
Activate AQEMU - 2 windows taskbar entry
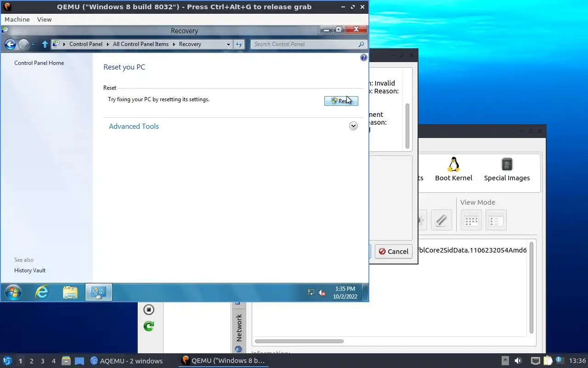tap(126, 361)
